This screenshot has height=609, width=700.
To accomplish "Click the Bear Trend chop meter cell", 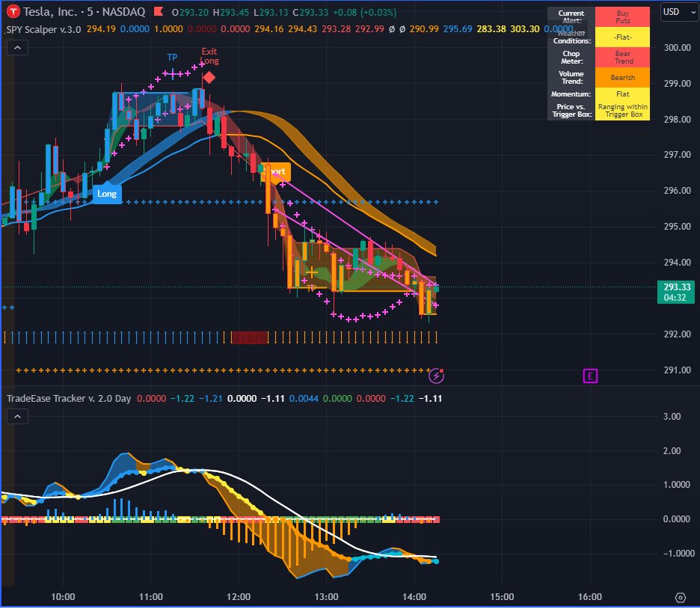I will pyautogui.click(x=622, y=57).
